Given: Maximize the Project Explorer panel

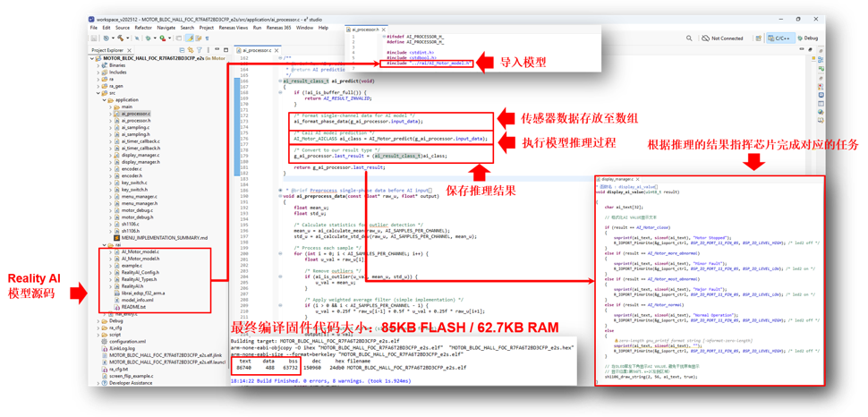Looking at the screenshot, I should point(226,50).
